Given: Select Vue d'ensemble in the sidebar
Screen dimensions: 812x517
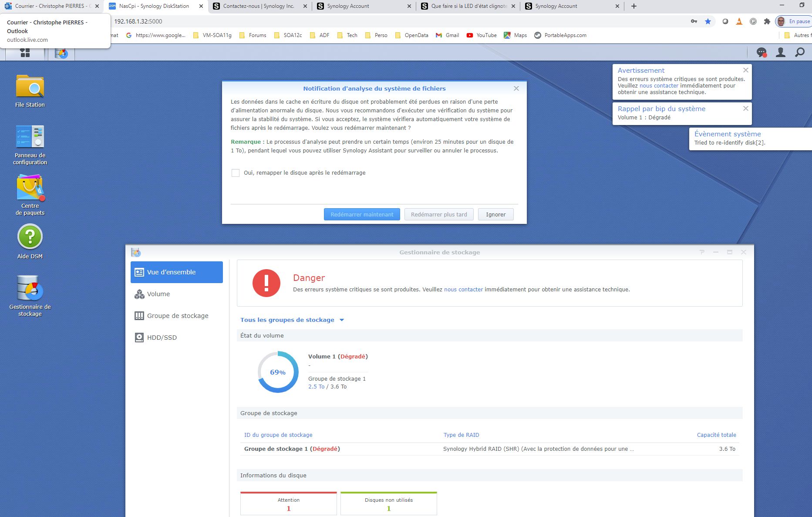Looking at the screenshot, I should pyautogui.click(x=177, y=272).
